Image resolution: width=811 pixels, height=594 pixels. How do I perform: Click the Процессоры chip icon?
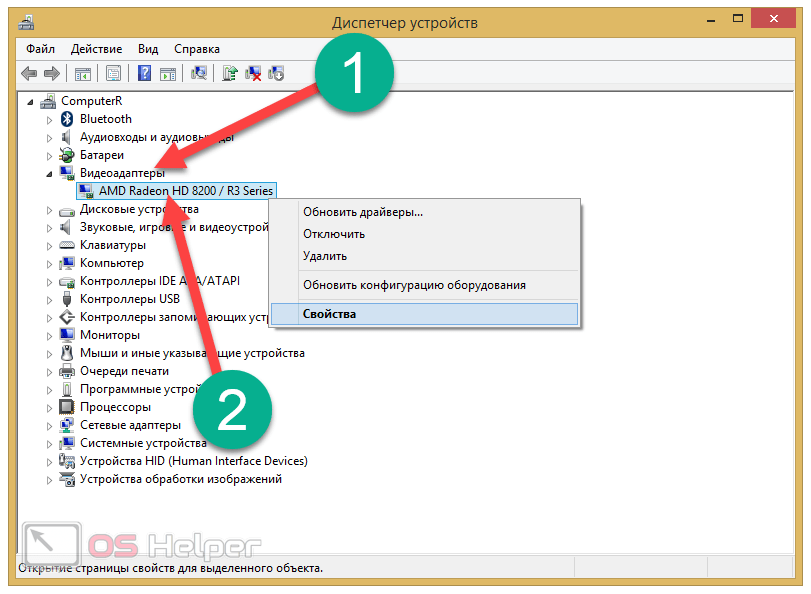pyautogui.click(x=67, y=407)
